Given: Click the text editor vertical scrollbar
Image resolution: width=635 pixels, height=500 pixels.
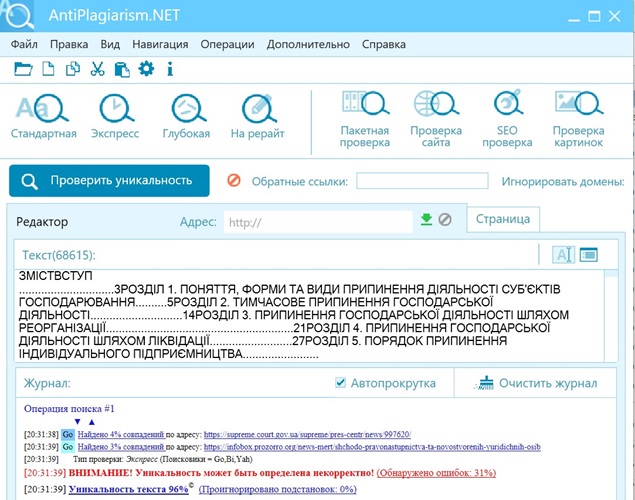Looking at the screenshot, I should click(x=611, y=315).
